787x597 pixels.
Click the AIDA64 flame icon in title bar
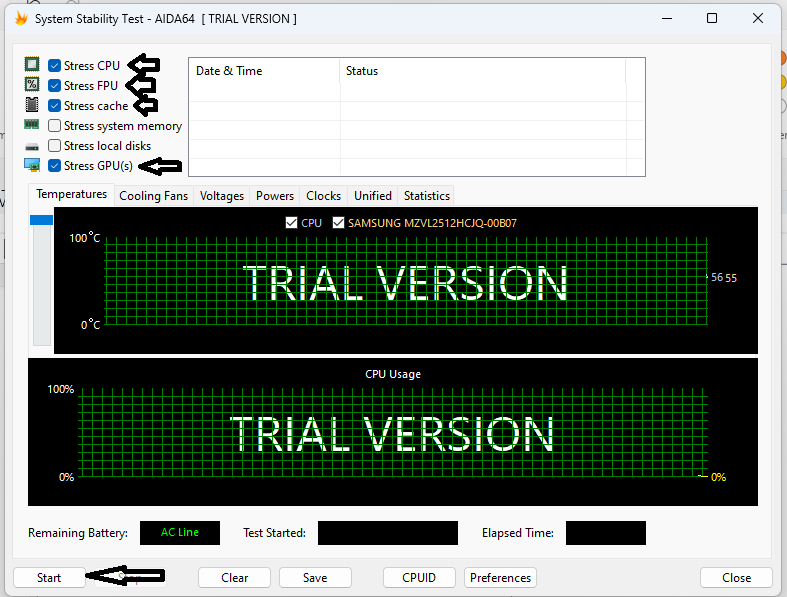pos(21,19)
